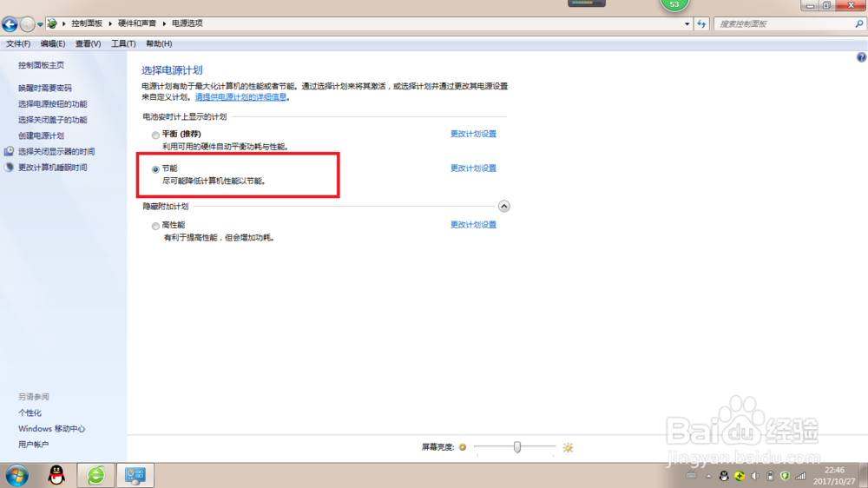Open the 编辑(E) menu
Screen dimensions: 868x488
[53, 43]
